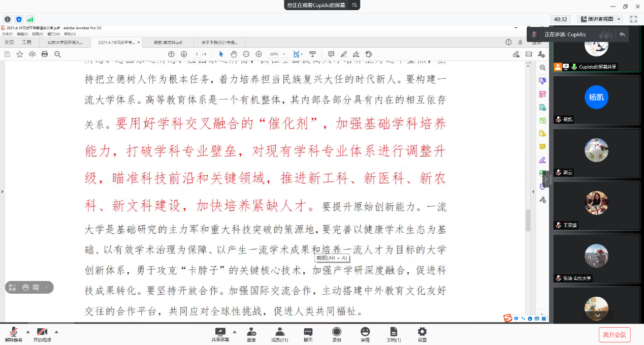Viewport: 644px width, 345px height.
Task: Unmute microphone via 解除静音
Action: (14, 334)
